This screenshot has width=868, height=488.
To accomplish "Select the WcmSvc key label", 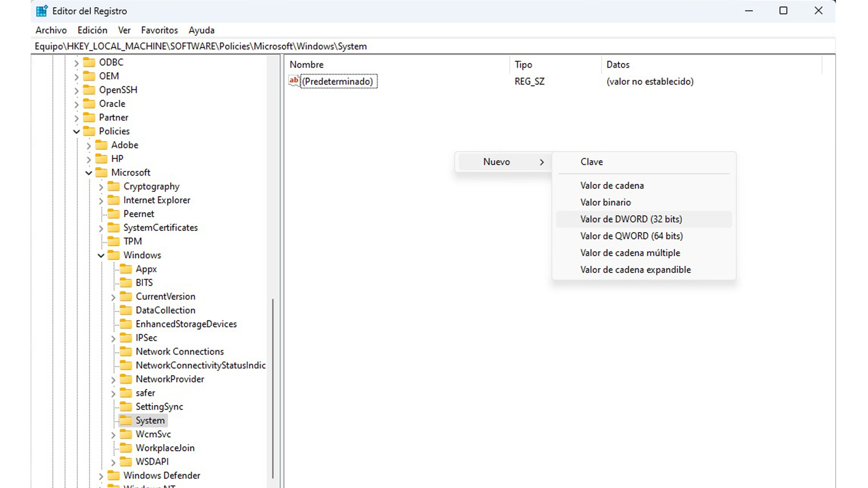I will pos(153,434).
